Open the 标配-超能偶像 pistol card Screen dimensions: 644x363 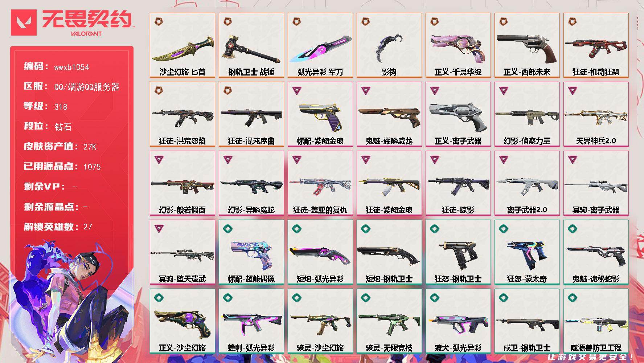click(x=251, y=252)
